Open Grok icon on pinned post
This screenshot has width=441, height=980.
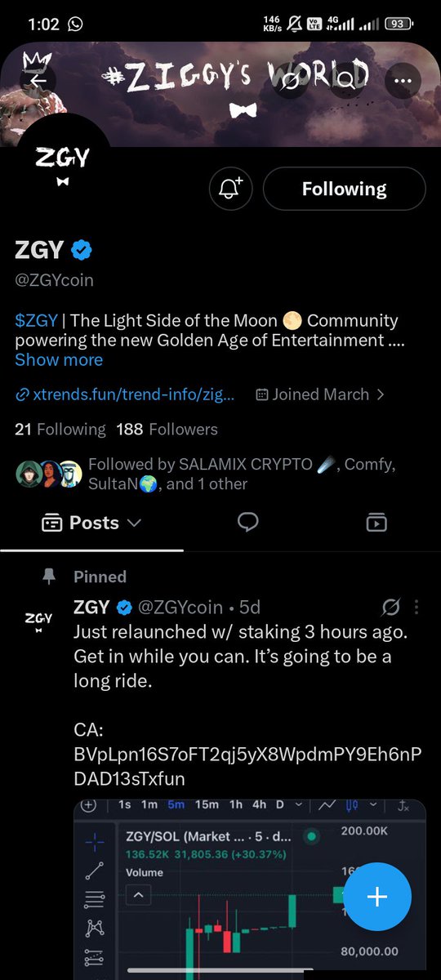tap(391, 607)
